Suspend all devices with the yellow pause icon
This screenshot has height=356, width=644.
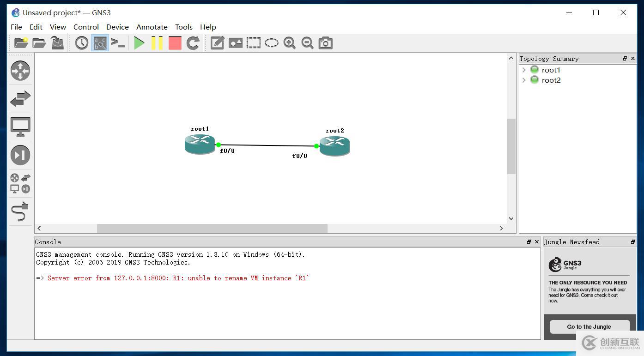click(157, 43)
